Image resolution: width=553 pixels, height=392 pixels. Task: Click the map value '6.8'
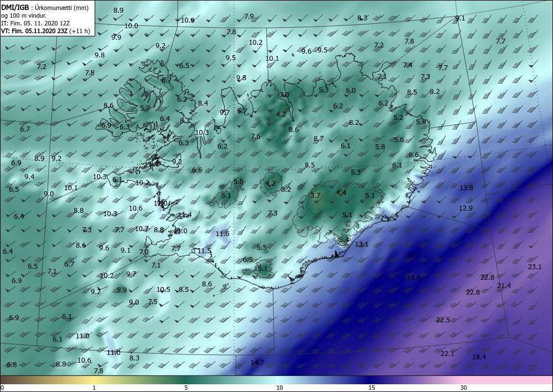pyautogui.click(x=12, y=364)
